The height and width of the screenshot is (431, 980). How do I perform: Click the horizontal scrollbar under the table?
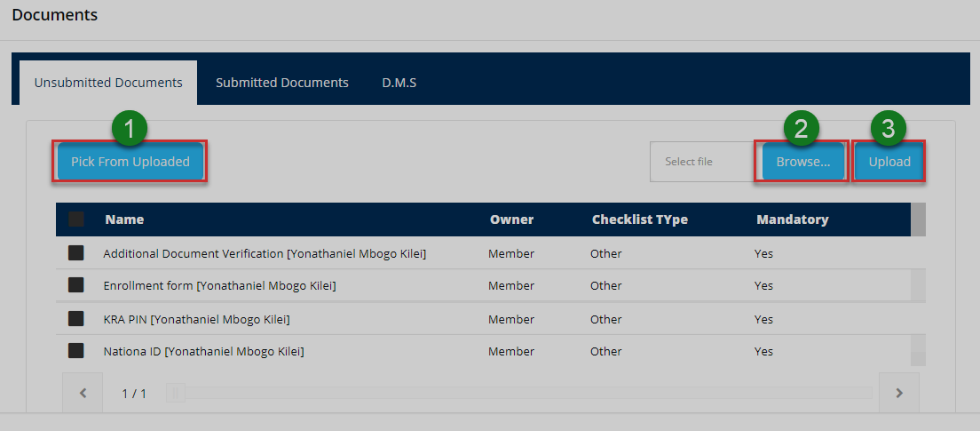pyautogui.click(x=524, y=393)
